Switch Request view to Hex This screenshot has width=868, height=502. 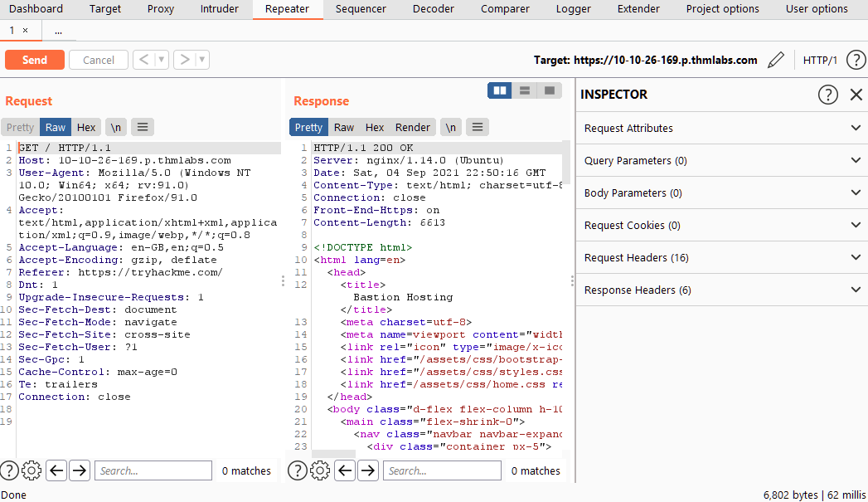click(x=86, y=127)
